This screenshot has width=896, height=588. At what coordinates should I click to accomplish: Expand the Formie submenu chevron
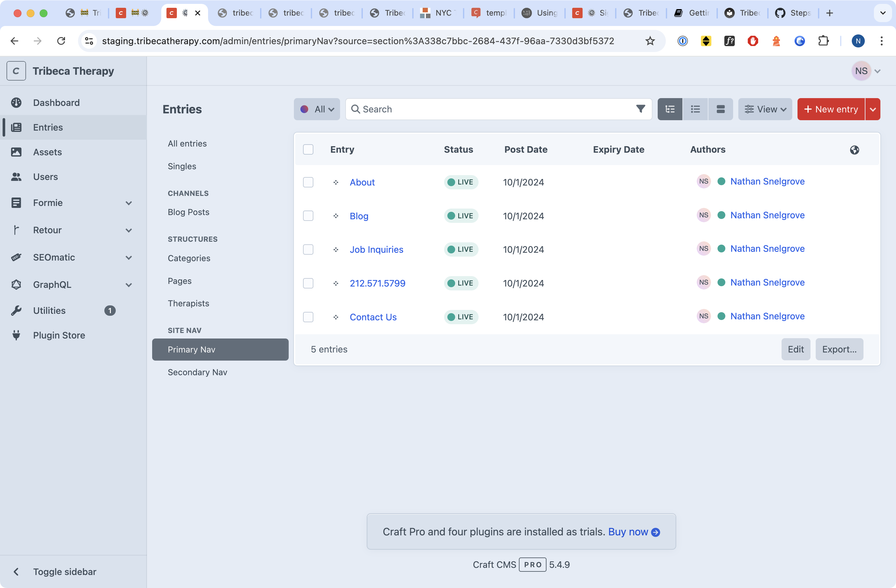(x=129, y=203)
